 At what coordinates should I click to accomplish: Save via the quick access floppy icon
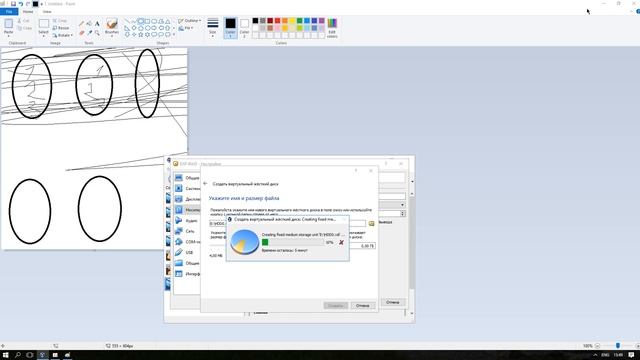coord(13,4)
